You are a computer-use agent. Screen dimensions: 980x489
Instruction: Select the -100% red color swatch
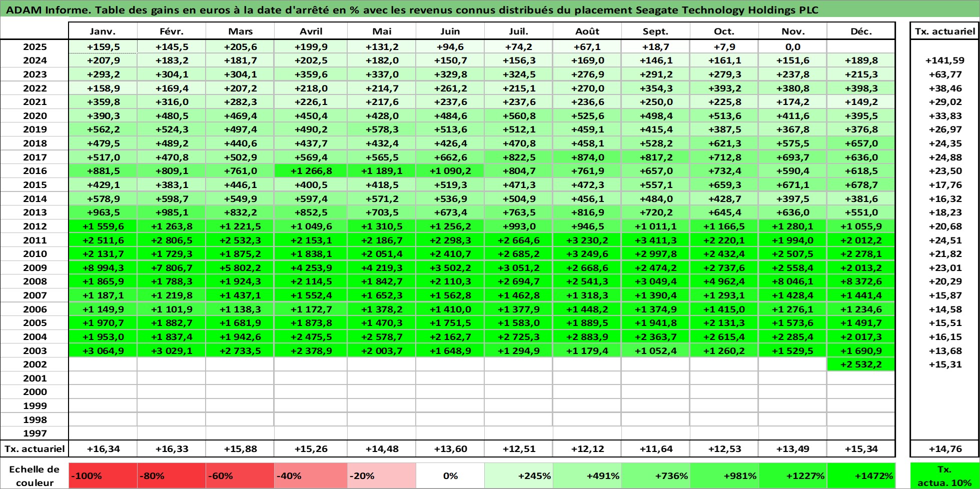103,476
